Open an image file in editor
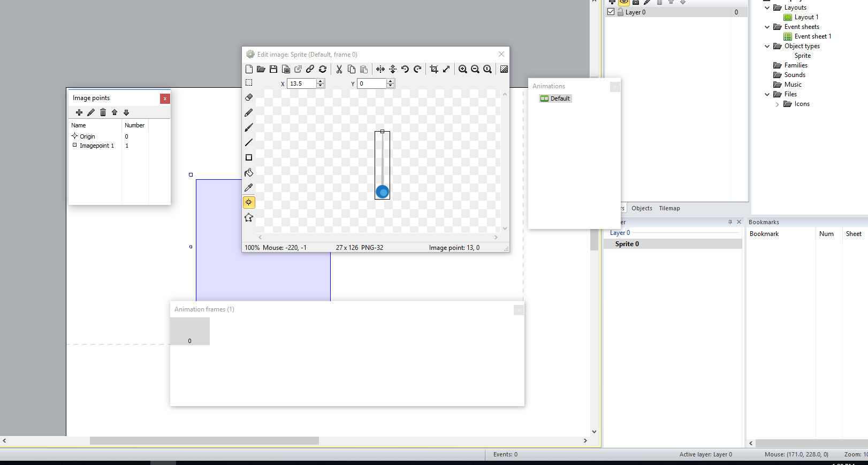 click(x=261, y=69)
